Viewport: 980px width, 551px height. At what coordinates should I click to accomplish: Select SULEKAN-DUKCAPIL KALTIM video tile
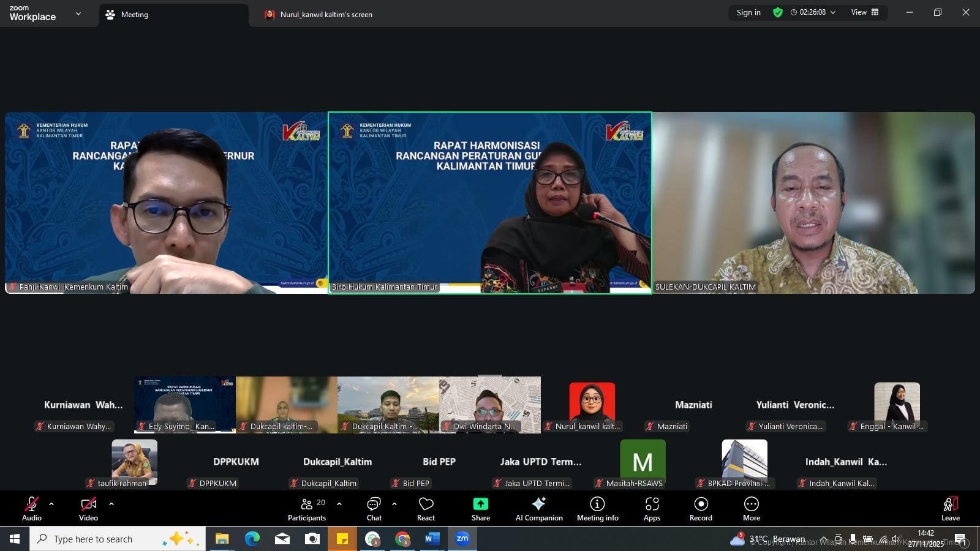[x=813, y=203]
